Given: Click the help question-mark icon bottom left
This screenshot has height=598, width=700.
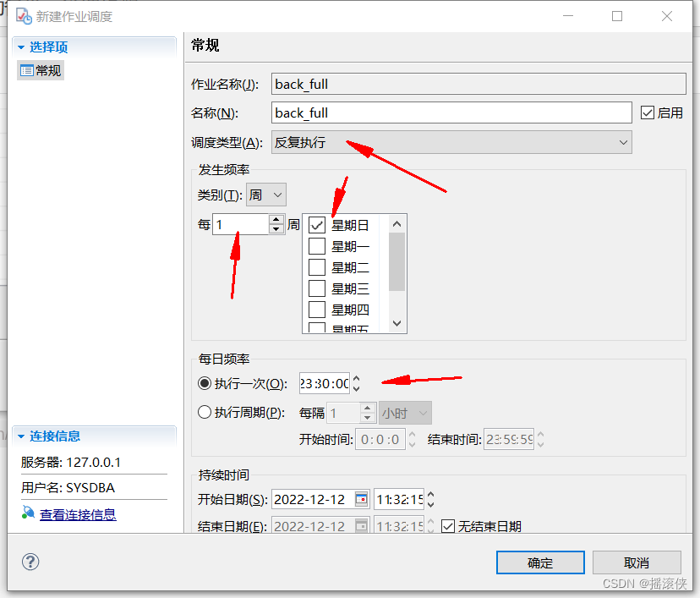Looking at the screenshot, I should tap(30, 561).
